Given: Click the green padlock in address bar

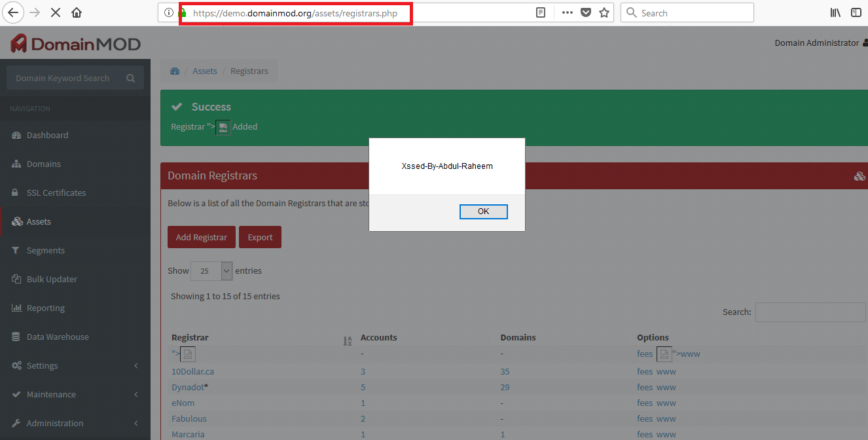Looking at the screenshot, I should (x=183, y=12).
